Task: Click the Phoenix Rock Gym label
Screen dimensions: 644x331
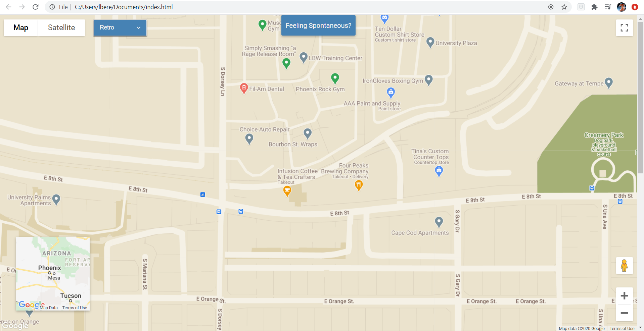Action: 320,89
